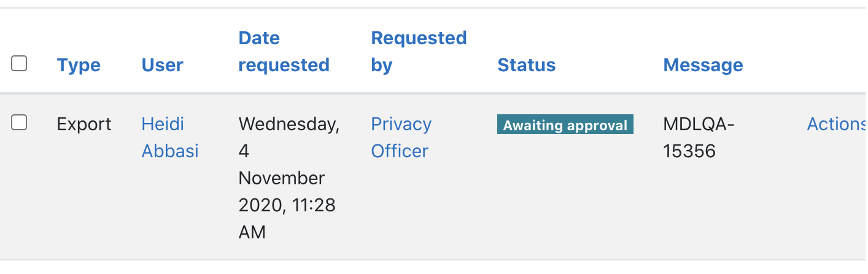Open the Privacy Officer profile link
This screenshot has height=274, width=868.
(x=401, y=138)
